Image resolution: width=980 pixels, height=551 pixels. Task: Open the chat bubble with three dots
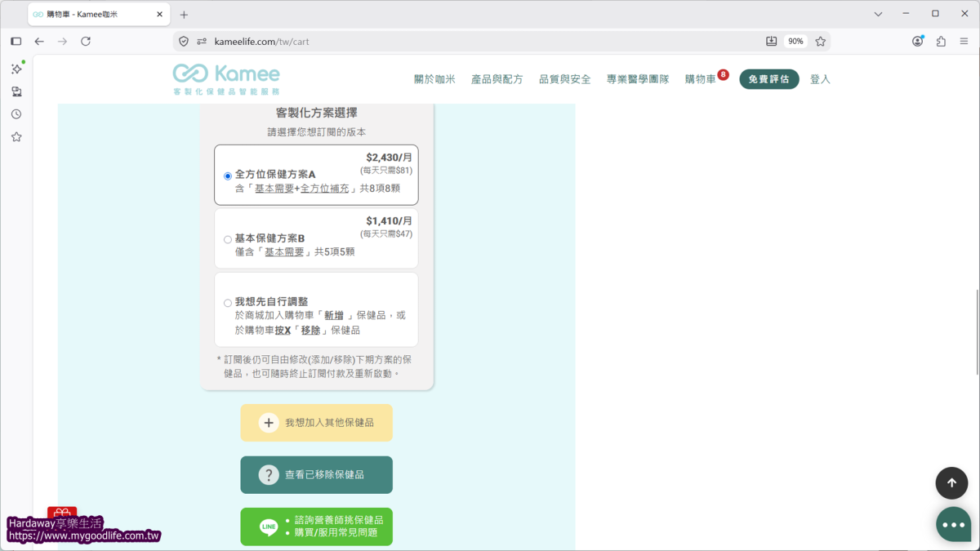coord(953,525)
